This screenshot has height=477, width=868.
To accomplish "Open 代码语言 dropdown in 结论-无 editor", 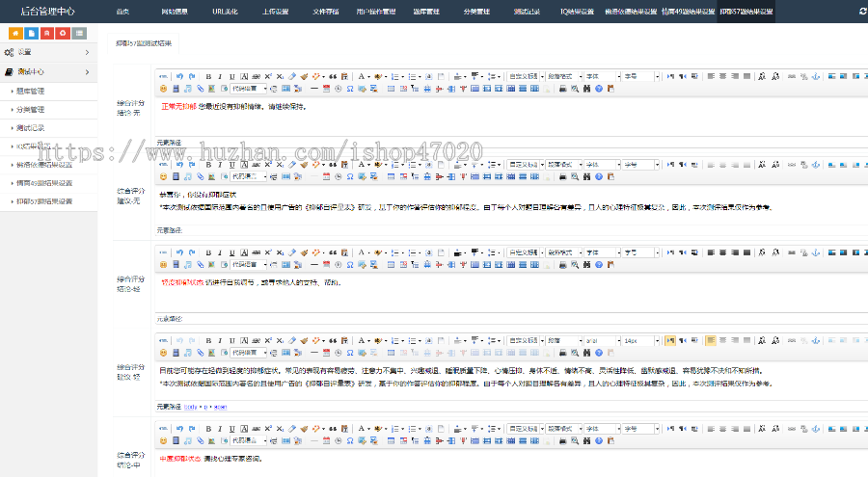I will coord(249,89).
